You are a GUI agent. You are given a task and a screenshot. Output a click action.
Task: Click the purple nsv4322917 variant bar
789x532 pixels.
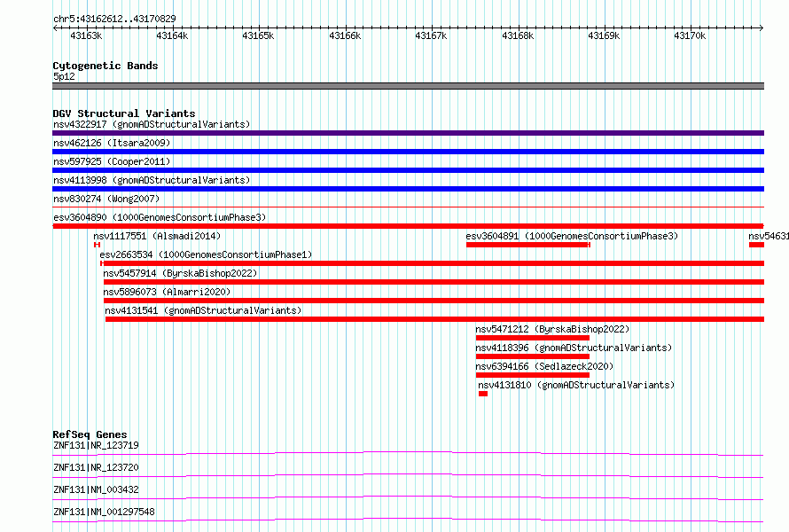point(408,133)
